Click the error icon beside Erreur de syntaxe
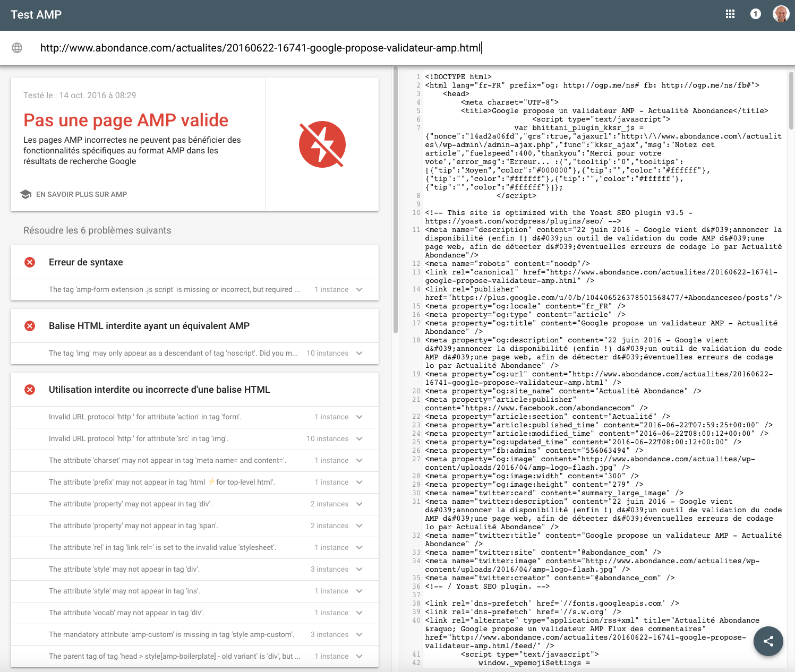 (30, 262)
